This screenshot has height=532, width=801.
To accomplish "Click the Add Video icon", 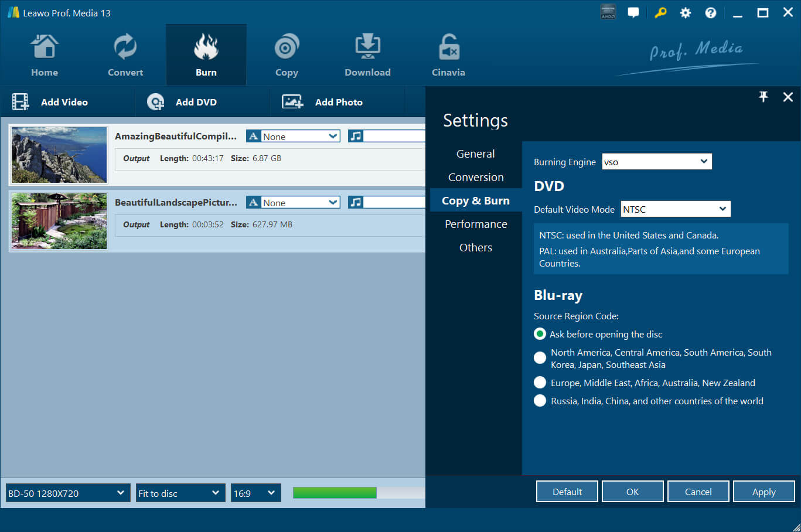I will point(21,101).
